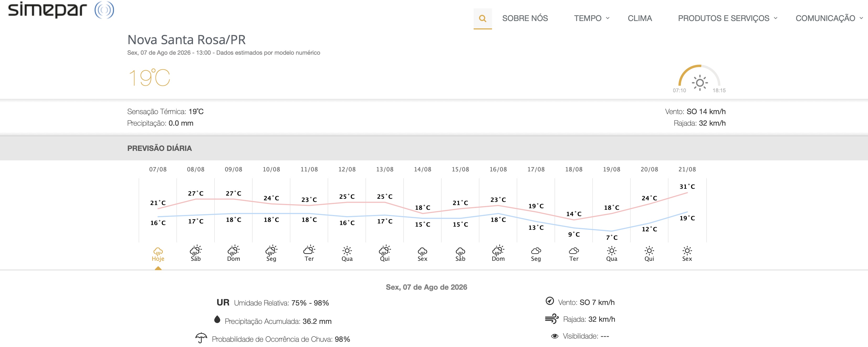Select the Qua 19/08 sunny icon
This screenshot has height=347, width=868.
click(611, 251)
